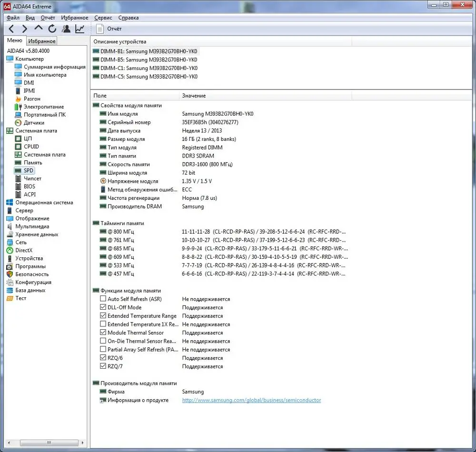Open the Отчёт menu in the menu bar

pyautogui.click(x=48, y=18)
